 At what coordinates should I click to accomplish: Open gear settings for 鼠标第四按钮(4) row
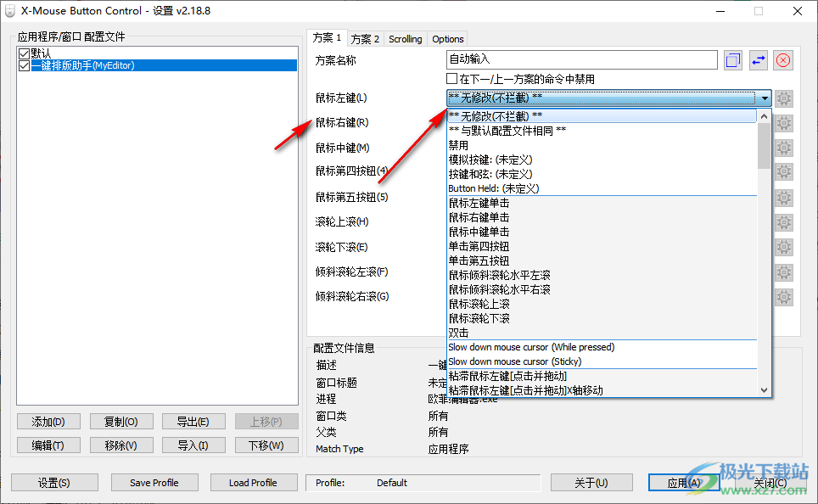[783, 171]
